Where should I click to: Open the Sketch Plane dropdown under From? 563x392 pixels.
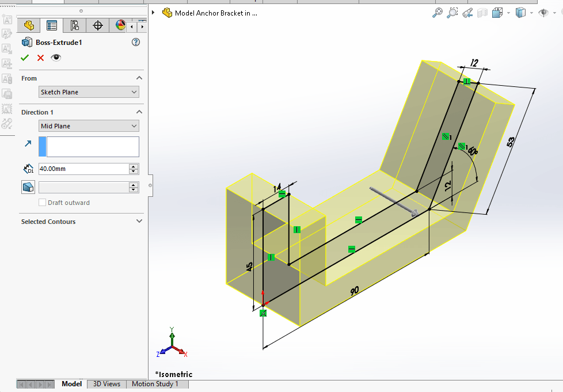point(89,92)
